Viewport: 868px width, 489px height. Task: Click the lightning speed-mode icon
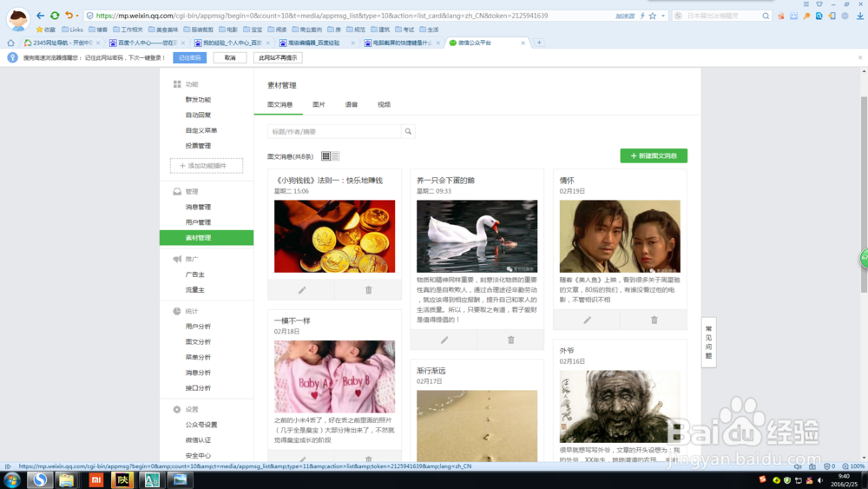642,16
